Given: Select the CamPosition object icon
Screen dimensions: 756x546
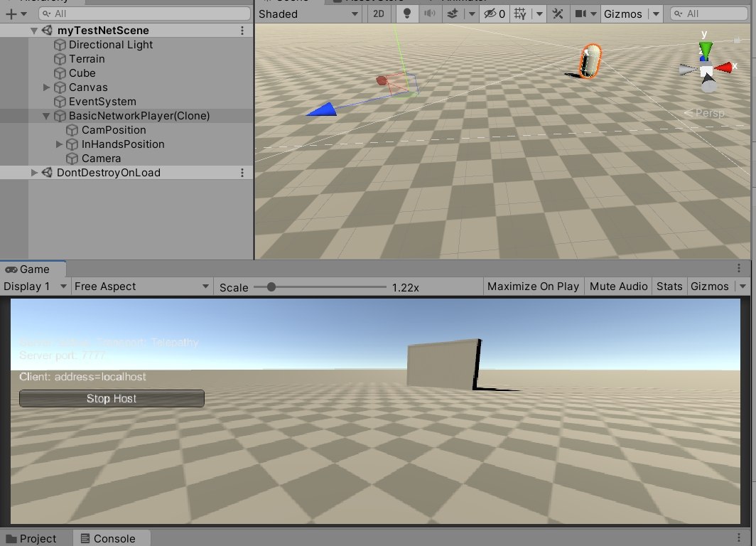Looking at the screenshot, I should tap(72, 130).
